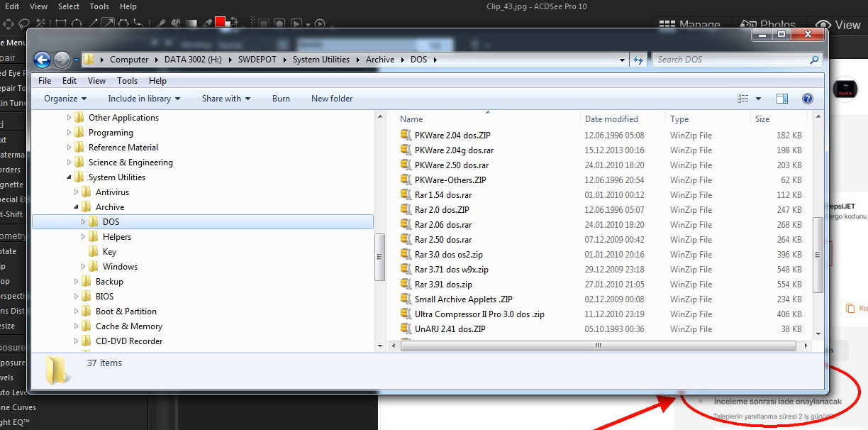The width and height of the screenshot is (868, 430).
Task: Click the folder icon at address bar start
Action: pos(90,60)
